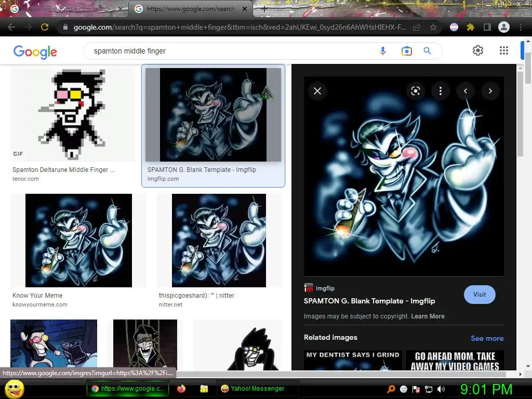532x399 pixels.
Task: Launch Firefox from the taskbar
Action: (181, 389)
